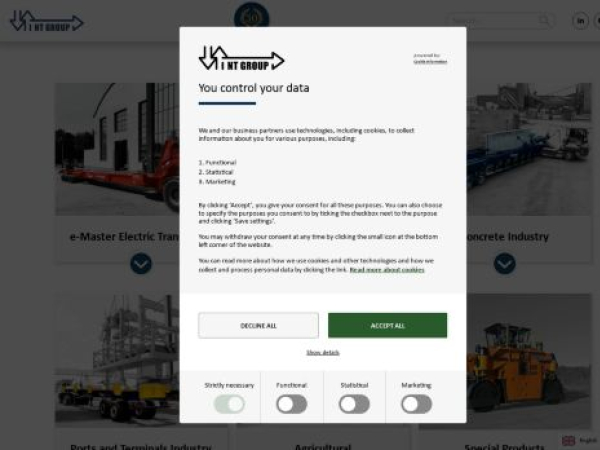
Task: Open the powered-by Cookie Information link
Action: 430,61
